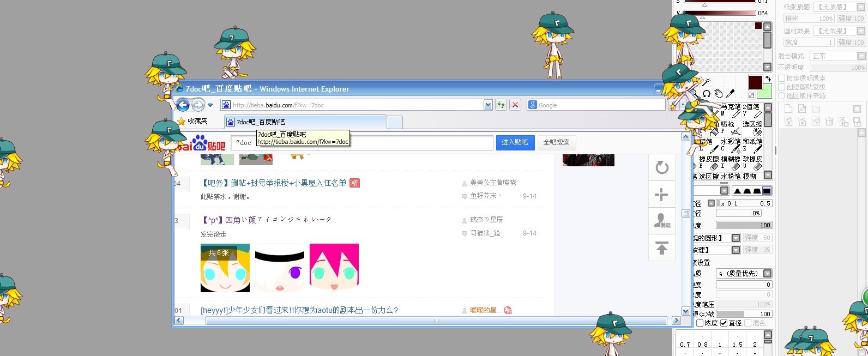Click the clear layer eraser icon
This screenshot has width=868, height=356.
point(816,122)
